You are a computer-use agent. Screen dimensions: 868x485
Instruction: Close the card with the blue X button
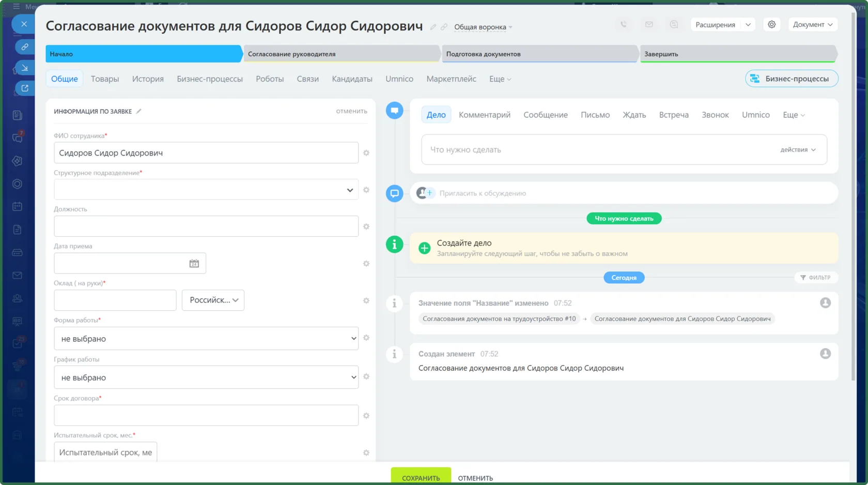(24, 24)
